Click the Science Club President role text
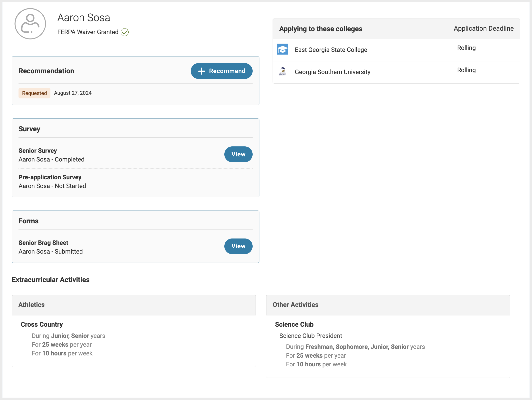 311,336
